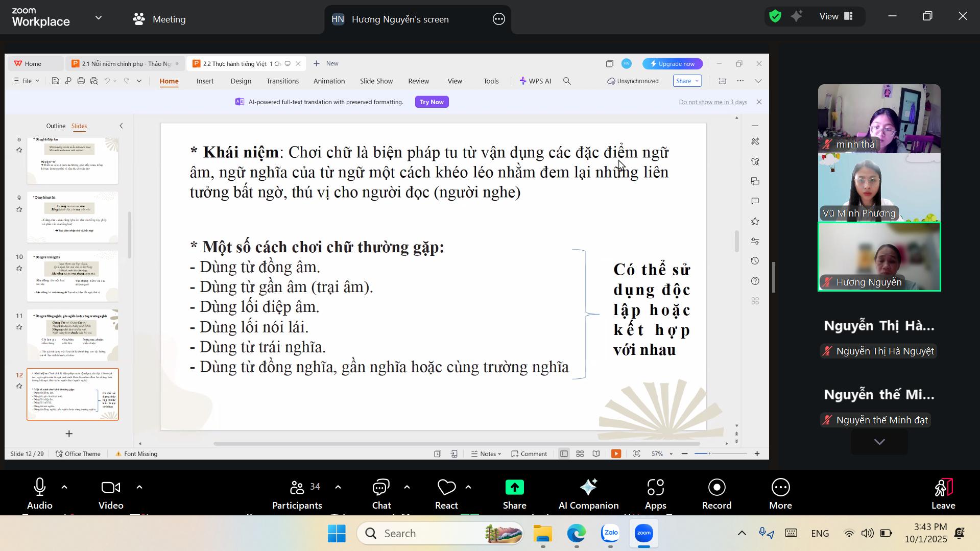Toggle the microphone Audio button

[39, 493]
